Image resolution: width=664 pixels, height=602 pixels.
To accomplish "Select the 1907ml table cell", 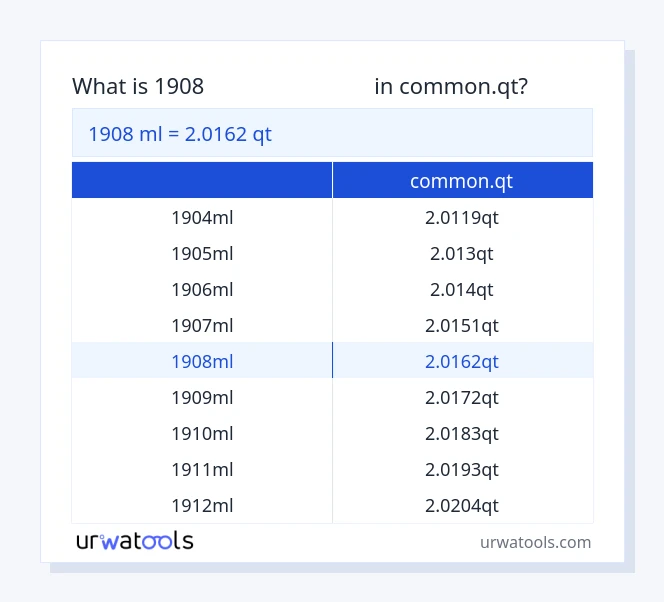I will (202, 325).
